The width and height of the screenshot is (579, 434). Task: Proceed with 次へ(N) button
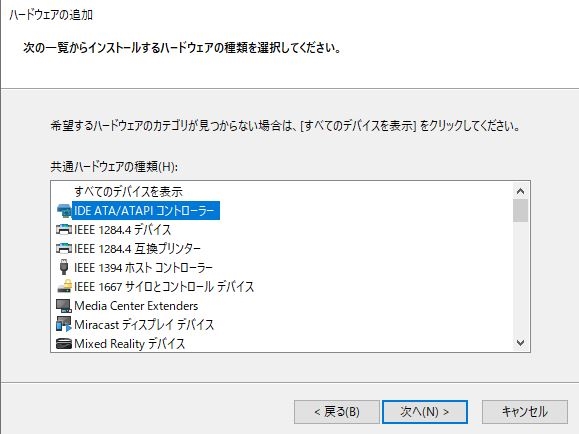(425, 412)
